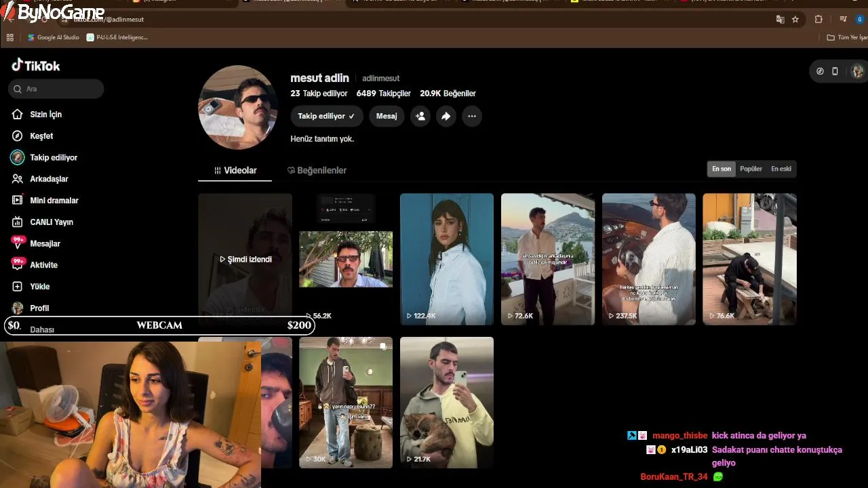Image resolution: width=868 pixels, height=488 pixels.
Task: Click the Takip ediliyor sidebar avatar icon
Action: (18, 157)
